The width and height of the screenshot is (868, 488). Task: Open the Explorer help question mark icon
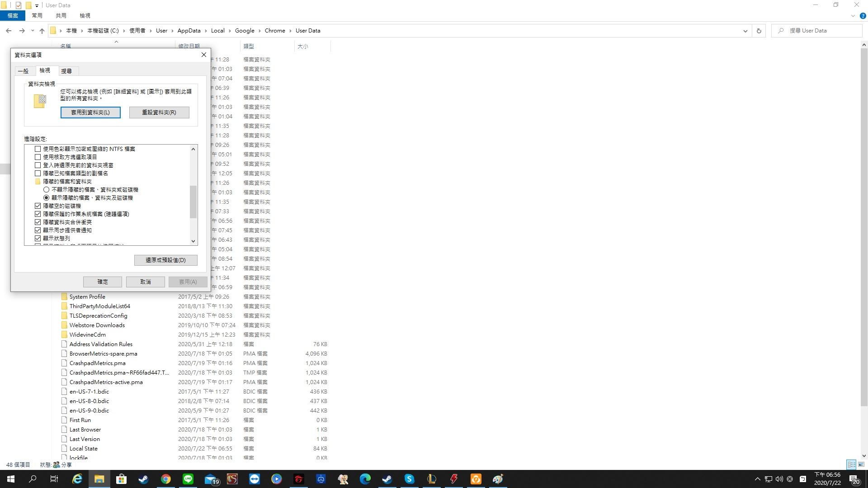863,16
